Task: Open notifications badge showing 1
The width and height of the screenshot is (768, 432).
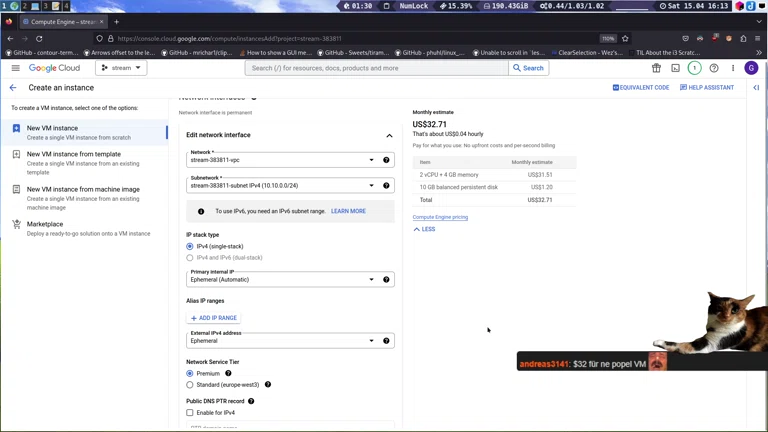Action: tap(695, 68)
